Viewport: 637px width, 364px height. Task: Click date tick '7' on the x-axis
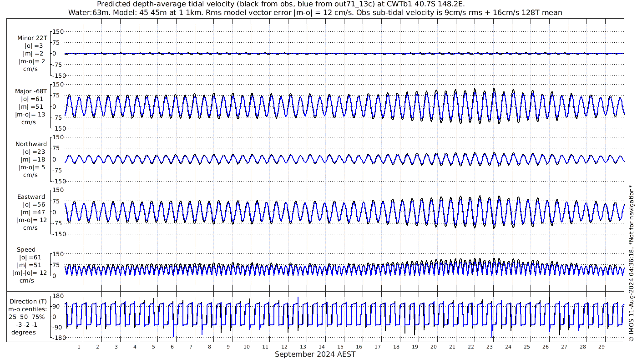(191, 347)
